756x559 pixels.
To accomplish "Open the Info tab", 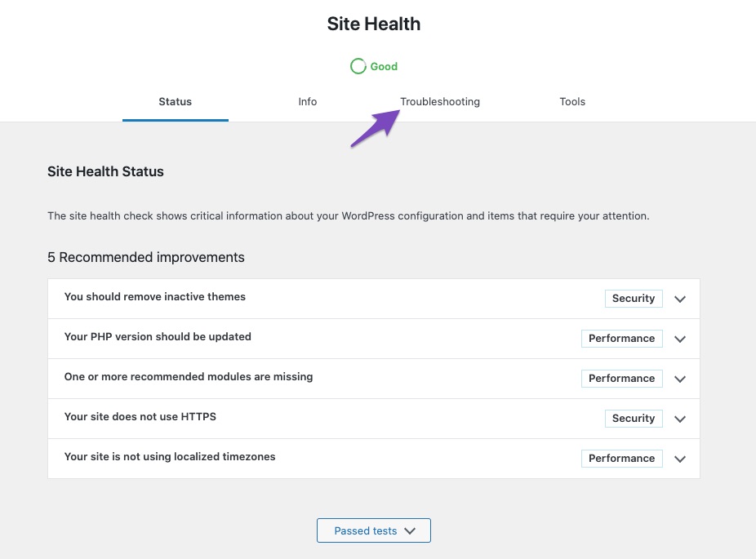I will click(x=307, y=102).
